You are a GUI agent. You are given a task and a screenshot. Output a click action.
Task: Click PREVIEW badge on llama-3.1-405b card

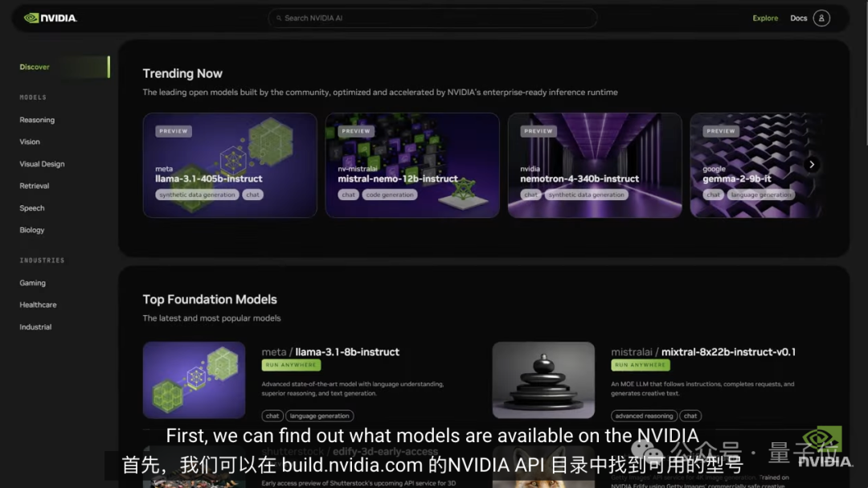click(x=174, y=131)
